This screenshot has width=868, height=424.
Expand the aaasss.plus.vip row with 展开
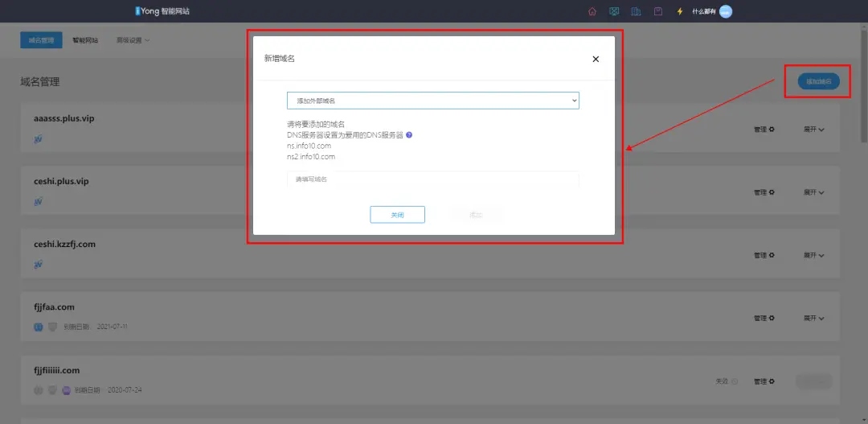814,130
